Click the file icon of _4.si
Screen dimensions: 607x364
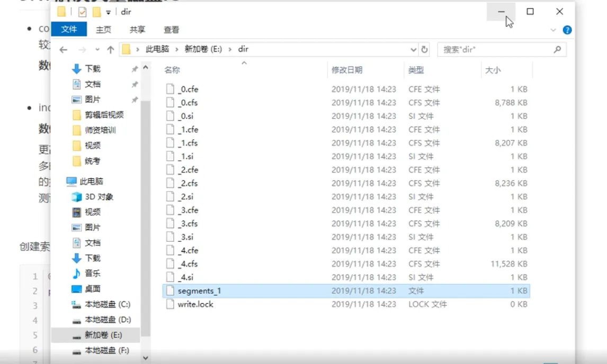(170, 277)
